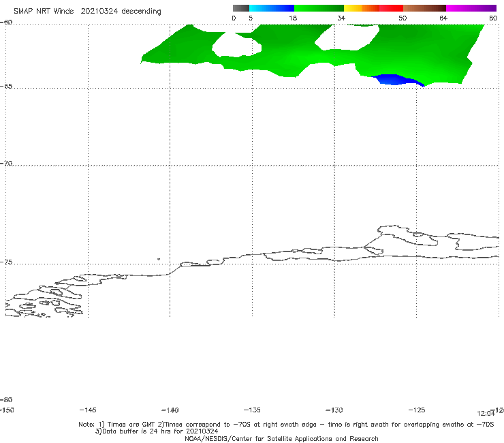Click the NOAA/NESDIS credit line
Screen dimensions: 504x443
(281, 438)
